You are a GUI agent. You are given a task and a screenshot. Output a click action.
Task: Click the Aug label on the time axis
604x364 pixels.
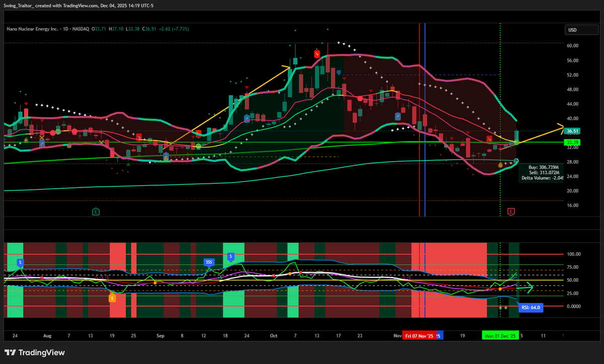click(x=48, y=335)
